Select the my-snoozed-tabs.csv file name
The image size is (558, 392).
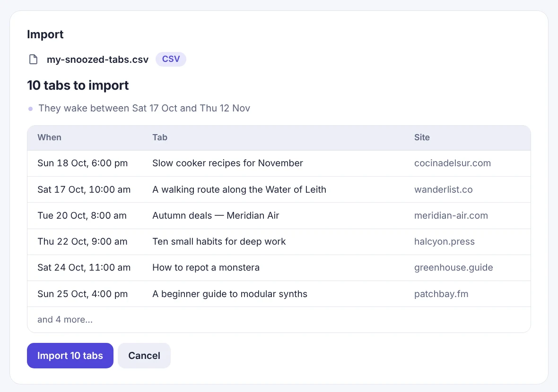(97, 60)
